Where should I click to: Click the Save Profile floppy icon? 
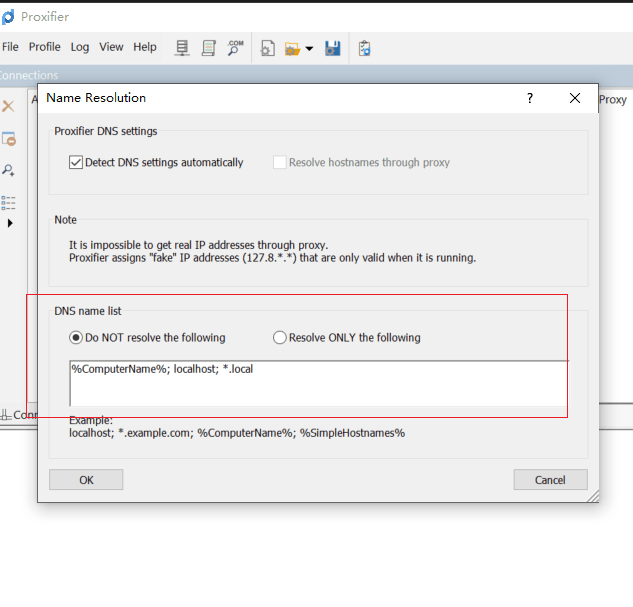coord(333,48)
